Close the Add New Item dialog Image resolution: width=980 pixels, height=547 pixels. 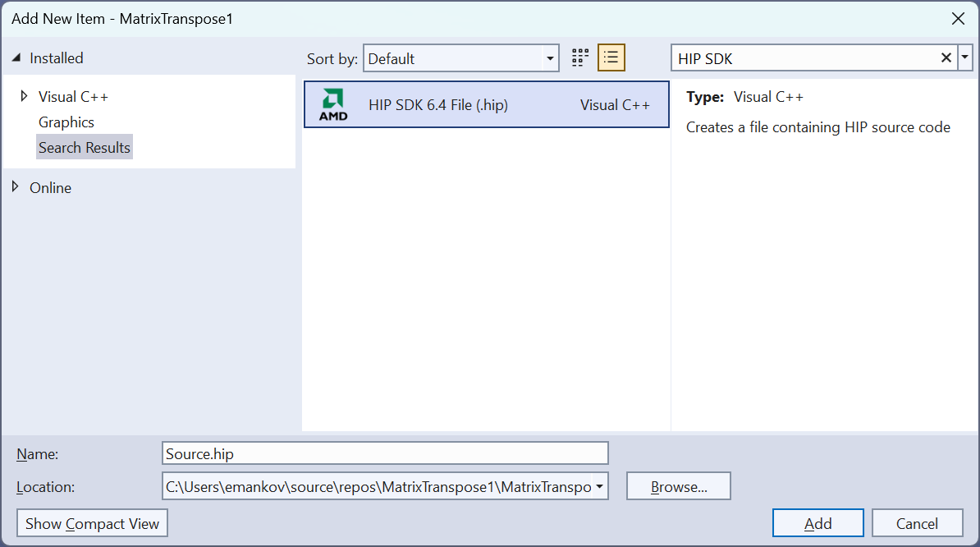(957, 18)
